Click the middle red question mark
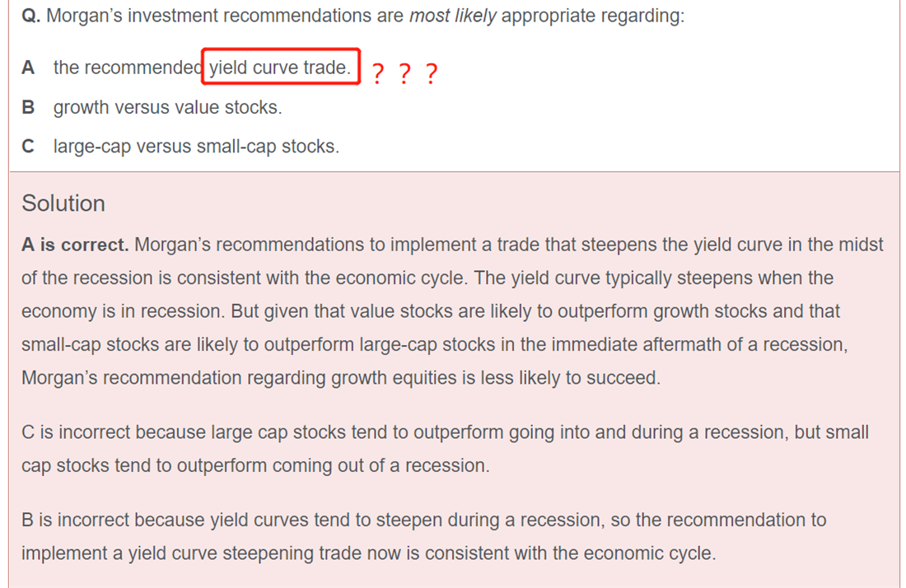 405,74
